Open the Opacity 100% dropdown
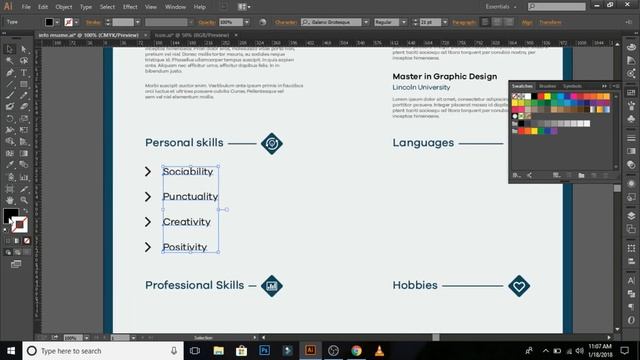 coord(247,22)
